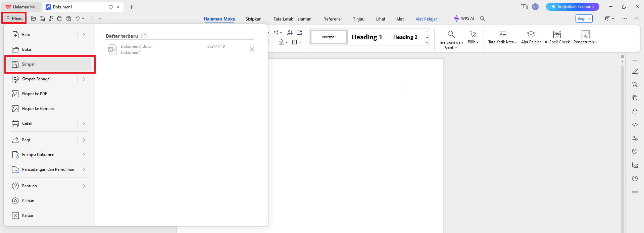Open Pencadangan dan Pemulihan entry
Screen dimensions: 644x233
pyautogui.click(x=49, y=169)
